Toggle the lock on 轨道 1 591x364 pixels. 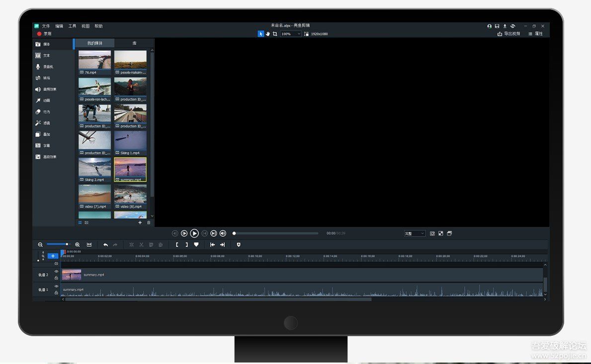(x=56, y=293)
